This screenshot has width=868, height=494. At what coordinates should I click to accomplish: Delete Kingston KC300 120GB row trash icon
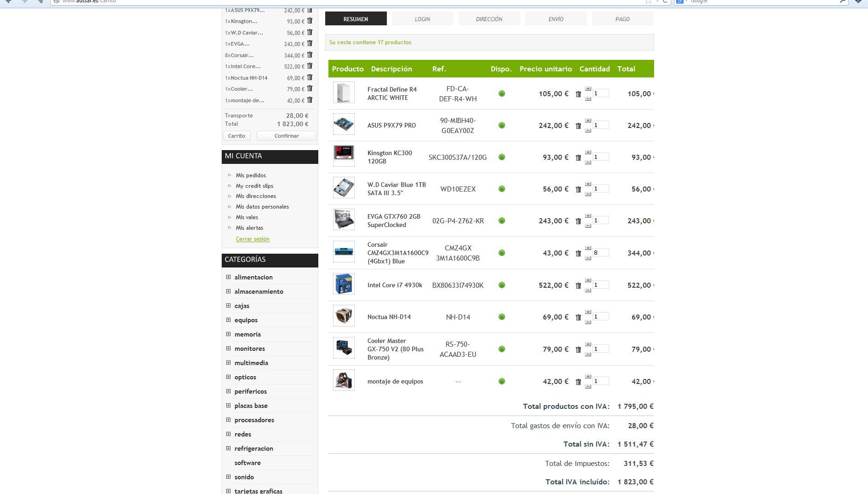click(x=578, y=157)
